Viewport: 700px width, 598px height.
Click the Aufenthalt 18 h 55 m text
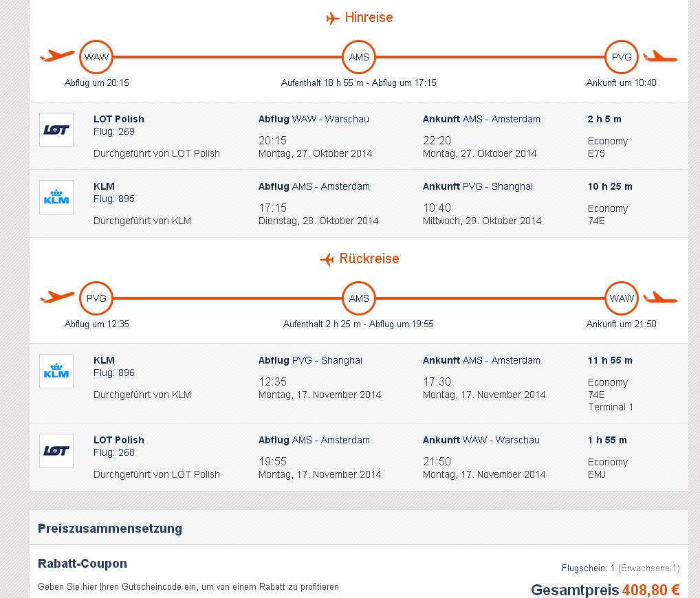point(322,82)
